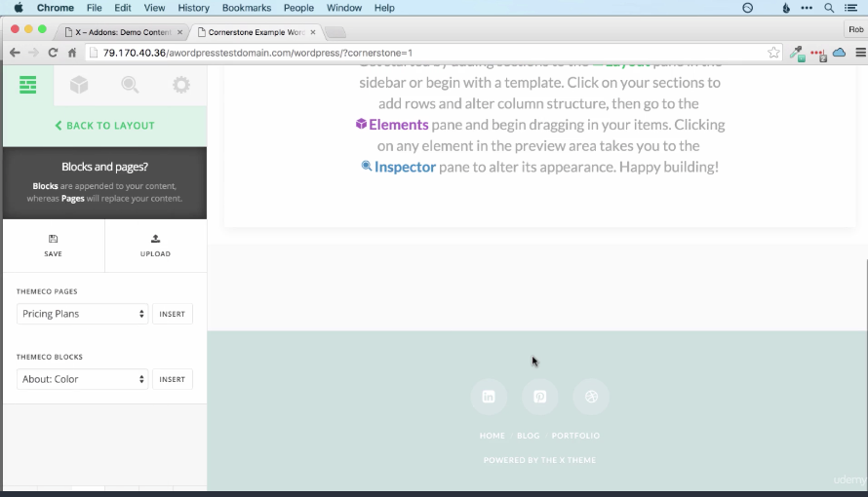
Task: Switch to the Elements cube icon
Action: pyautogui.click(x=79, y=85)
